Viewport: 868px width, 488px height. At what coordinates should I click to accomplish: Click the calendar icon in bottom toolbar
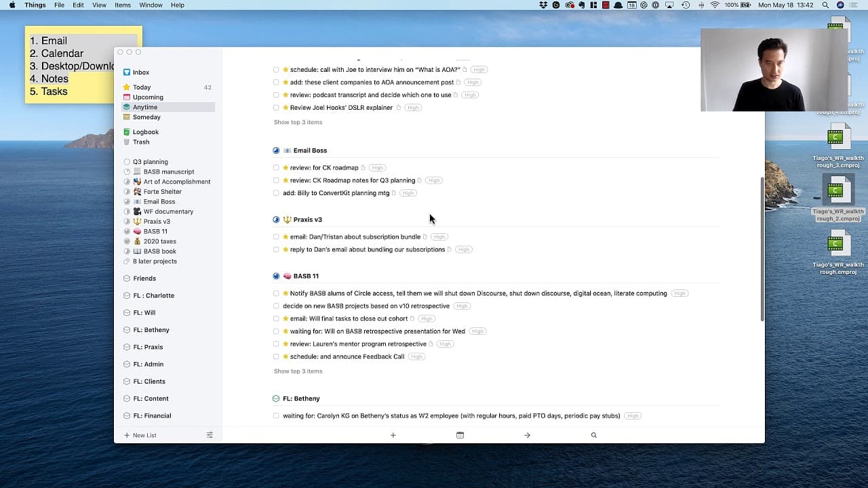[460, 435]
